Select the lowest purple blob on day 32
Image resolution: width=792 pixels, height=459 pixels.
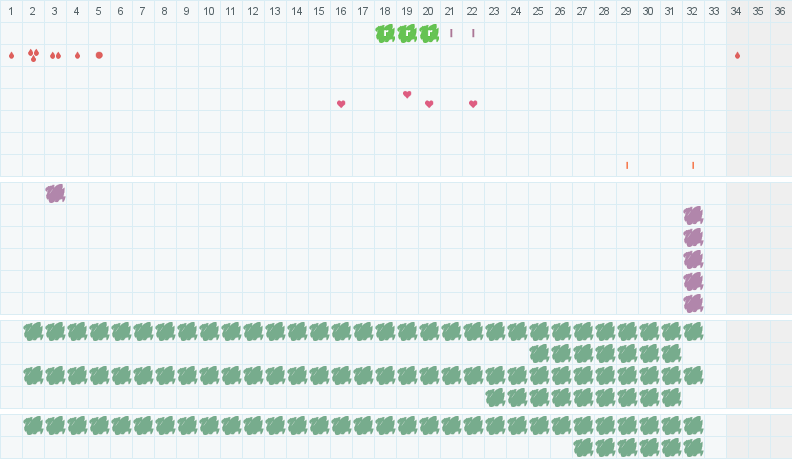pos(693,303)
